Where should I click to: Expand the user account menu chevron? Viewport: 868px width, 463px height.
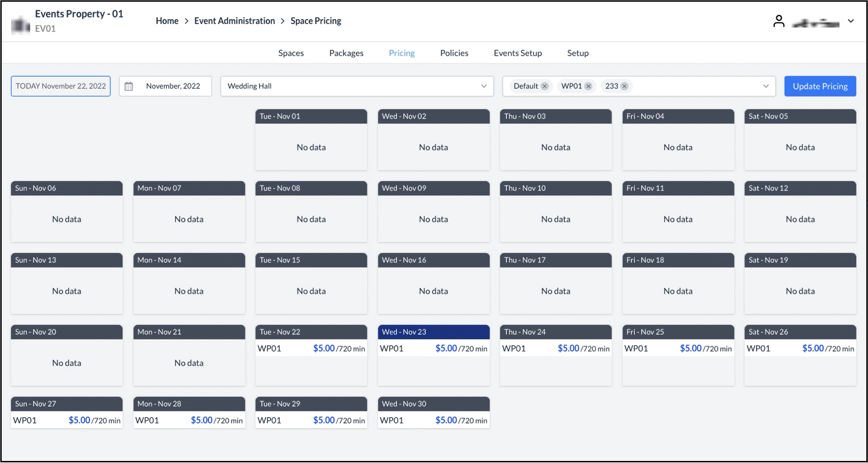pyautogui.click(x=851, y=21)
